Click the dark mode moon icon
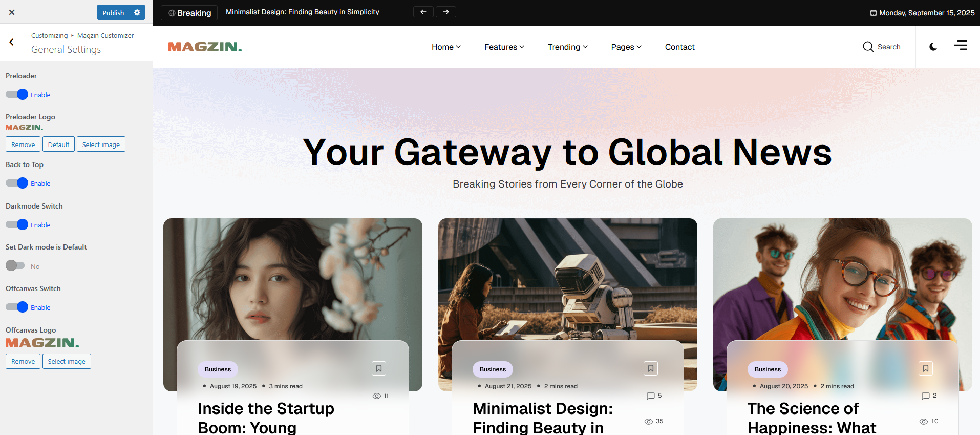 pos(933,47)
